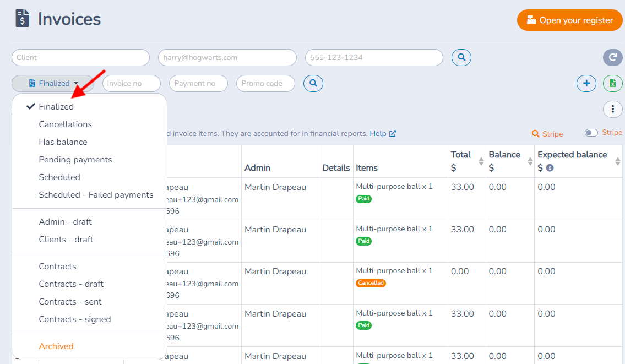Click the 0.00 total in cancelled row
625x364 pixels.
pyautogui.click(x=460, y=271)
